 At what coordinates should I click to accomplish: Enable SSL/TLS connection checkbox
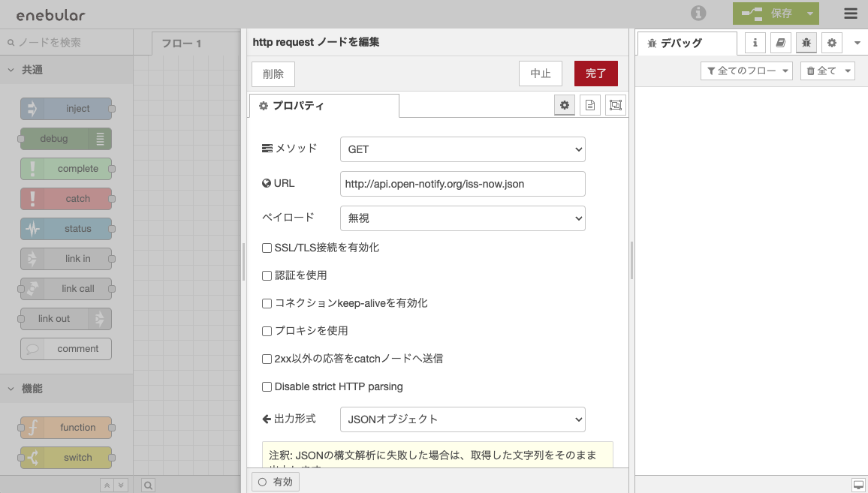pos(267,247)
